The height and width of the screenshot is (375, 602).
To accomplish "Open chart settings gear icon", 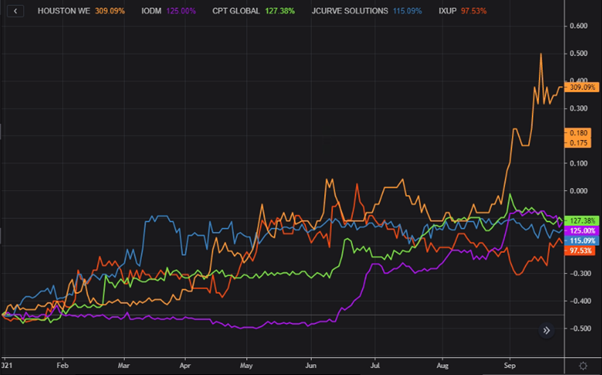I will (x=583, y=366).
